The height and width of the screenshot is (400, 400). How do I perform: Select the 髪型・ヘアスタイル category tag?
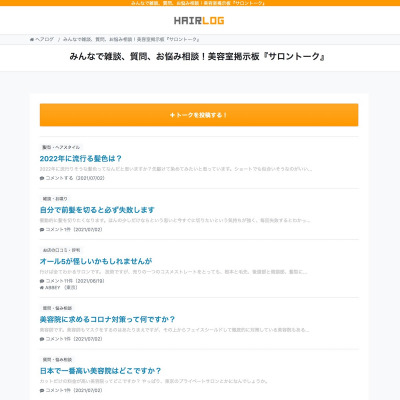tap(61, 147)
